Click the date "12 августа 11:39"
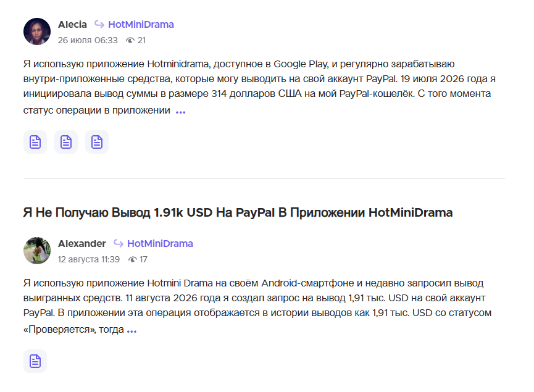The image size is (534, 392). click(x=89, y=259)
